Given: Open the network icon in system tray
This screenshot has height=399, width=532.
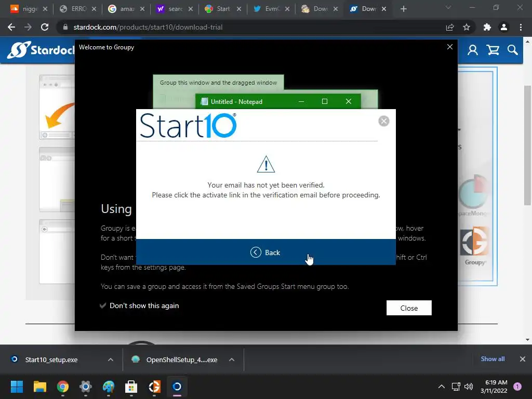Looking at the screenshot, I should click(x=456, y=387).
